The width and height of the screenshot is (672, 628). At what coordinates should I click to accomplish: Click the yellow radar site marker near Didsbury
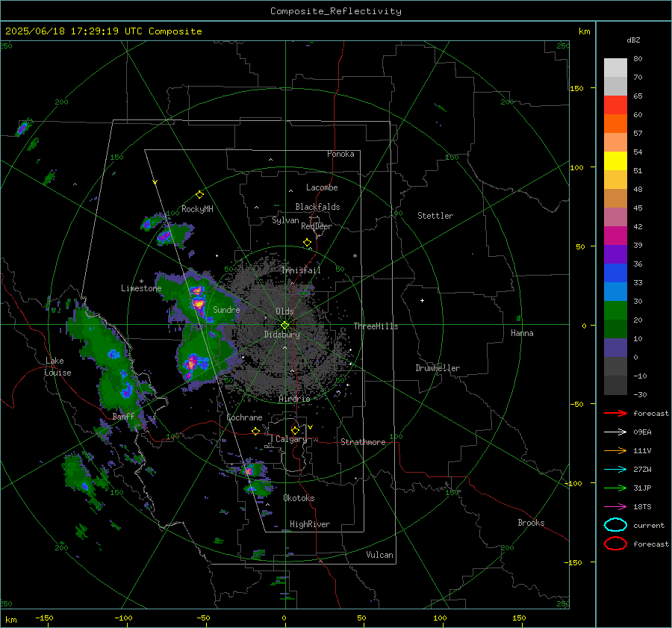284,326
